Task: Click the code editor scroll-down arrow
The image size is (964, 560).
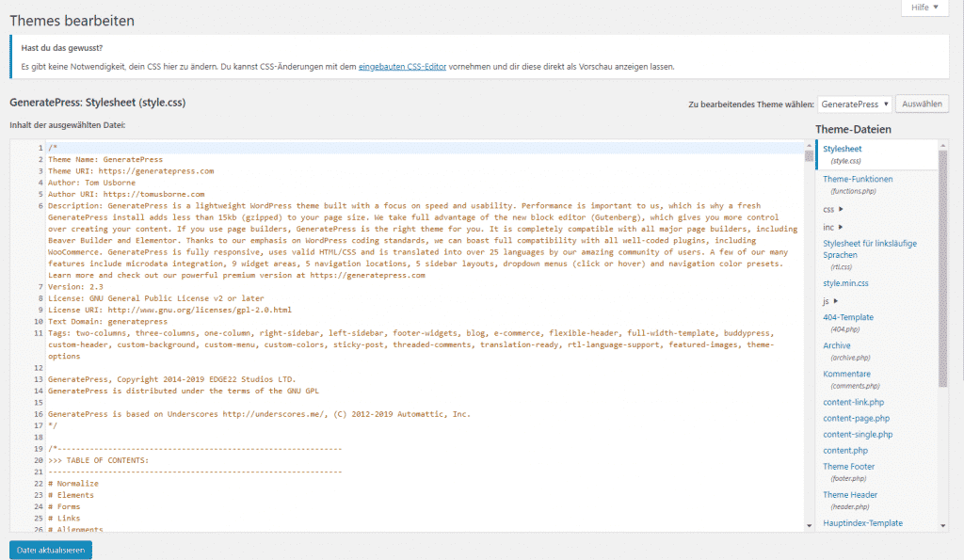Action: point(809,525)
